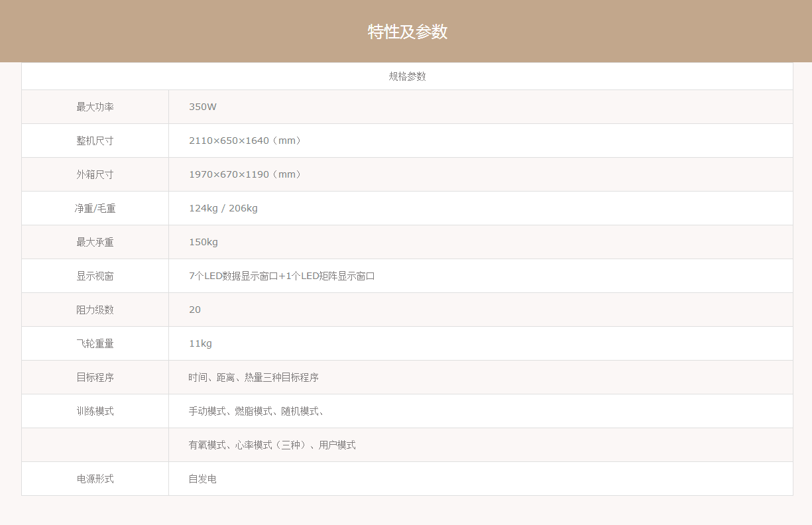
Task: Select the 时间、距离、热量三种目标程序 text
Action: click(253, 377)
